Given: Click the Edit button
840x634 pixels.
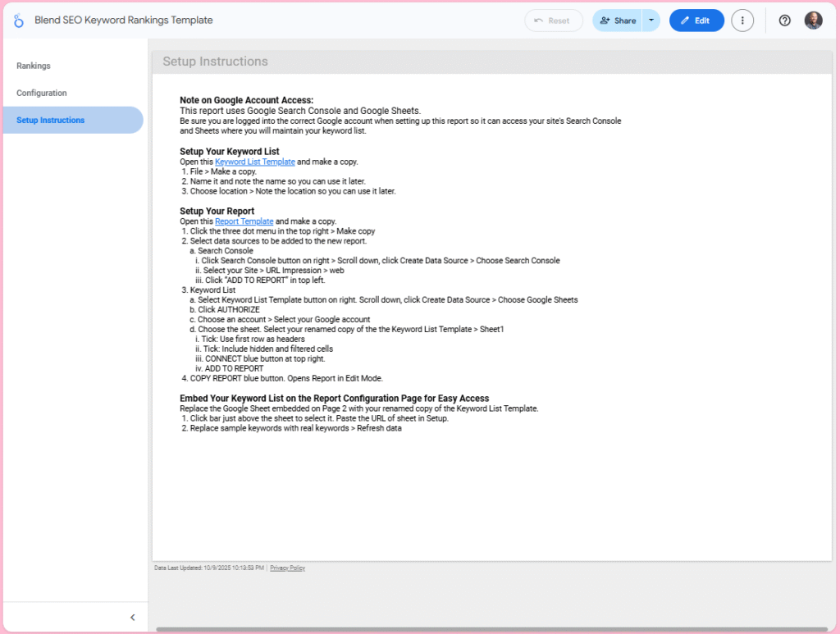Looking at the screenshot, I should click(696, 20).
